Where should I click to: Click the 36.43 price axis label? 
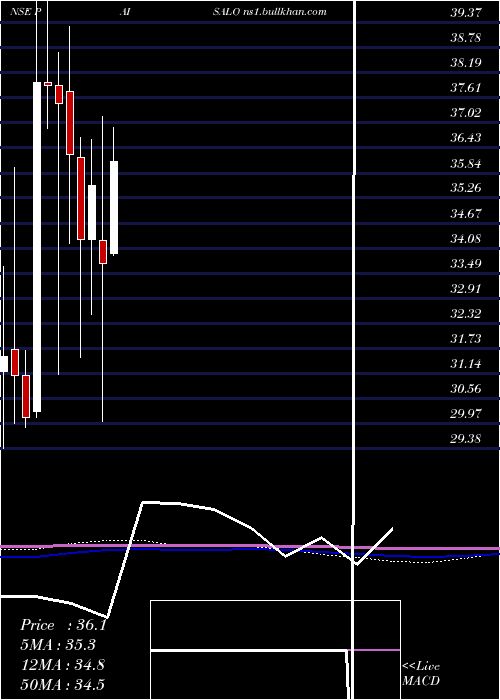(x=466, y=138)
